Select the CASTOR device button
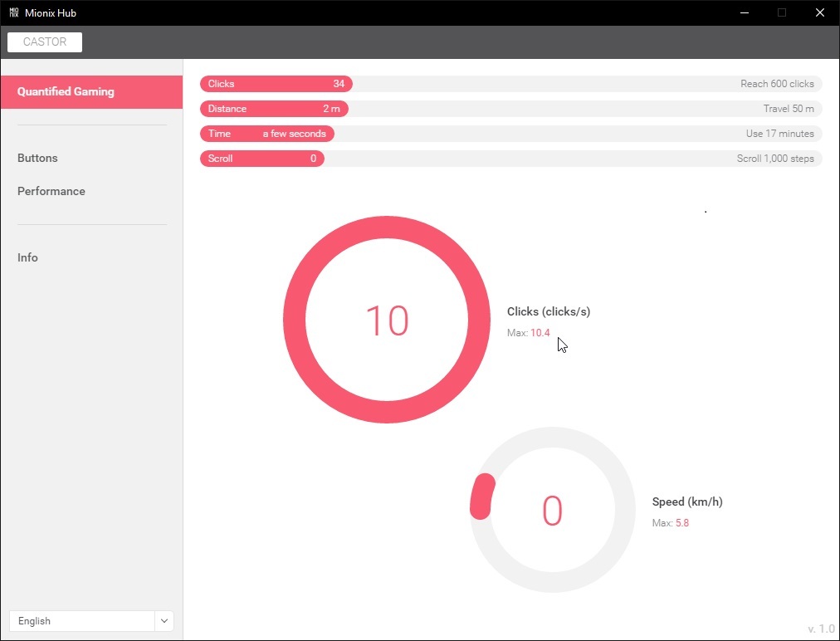Screen dimensions: 840x641 click(45, 42)
